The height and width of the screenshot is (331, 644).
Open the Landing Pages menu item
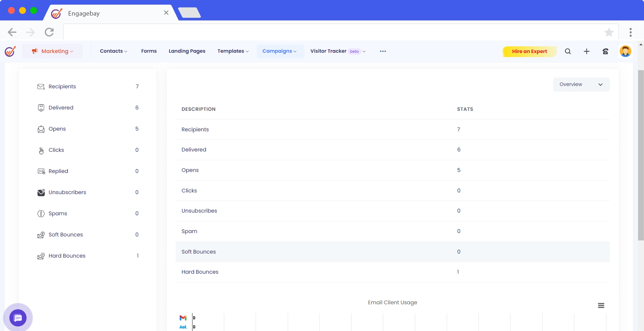187,51
